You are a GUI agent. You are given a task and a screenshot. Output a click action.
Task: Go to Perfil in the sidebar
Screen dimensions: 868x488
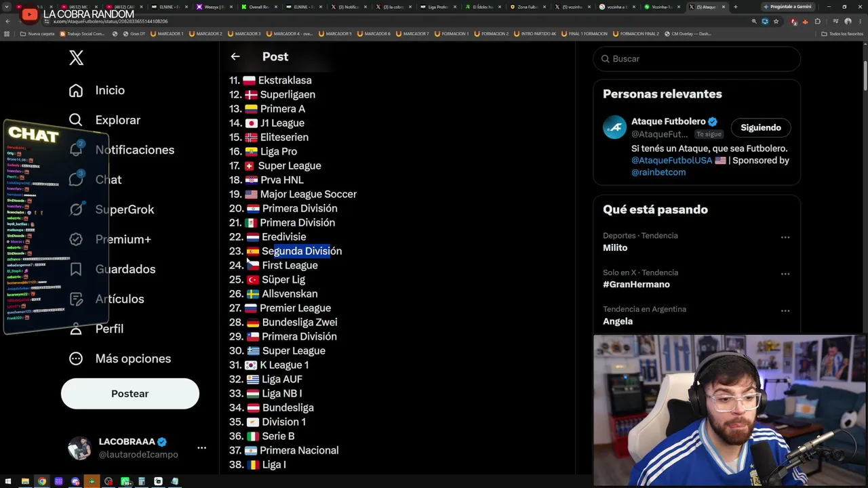[x=96, y=329]
